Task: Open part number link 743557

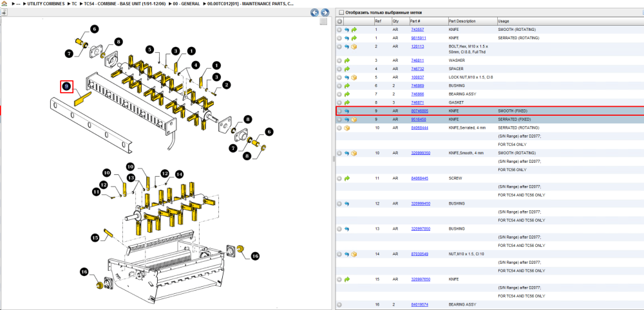Action: (x=417, y=30)
